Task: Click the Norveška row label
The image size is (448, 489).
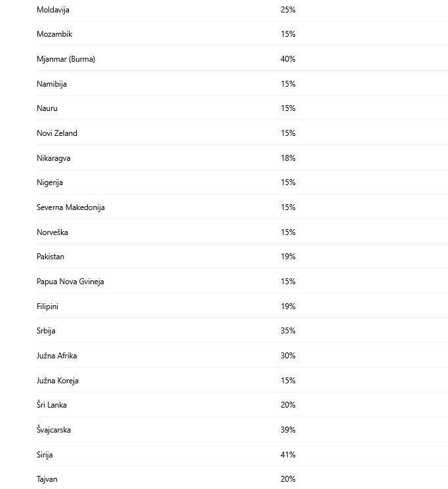Action: [52, 232]
